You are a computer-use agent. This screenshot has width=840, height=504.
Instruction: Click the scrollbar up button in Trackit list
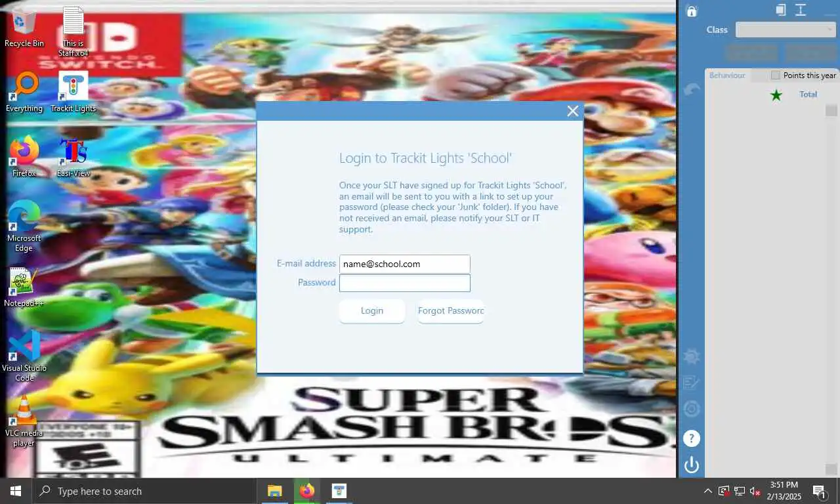click(x=831, y=111)
